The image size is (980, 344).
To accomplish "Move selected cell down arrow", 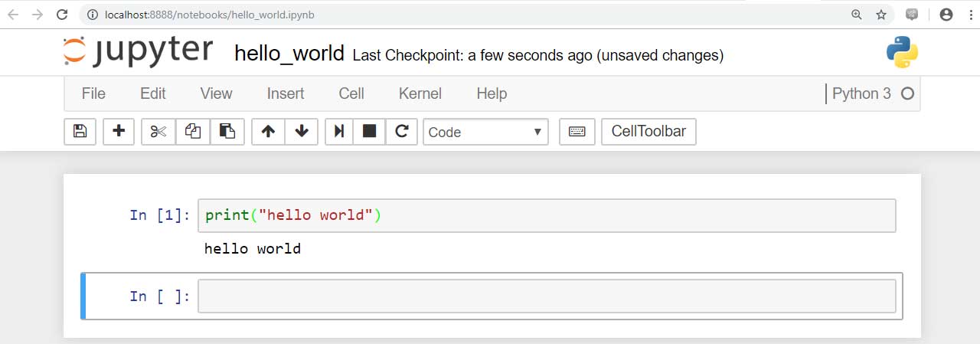I will [x=302, y=131].
